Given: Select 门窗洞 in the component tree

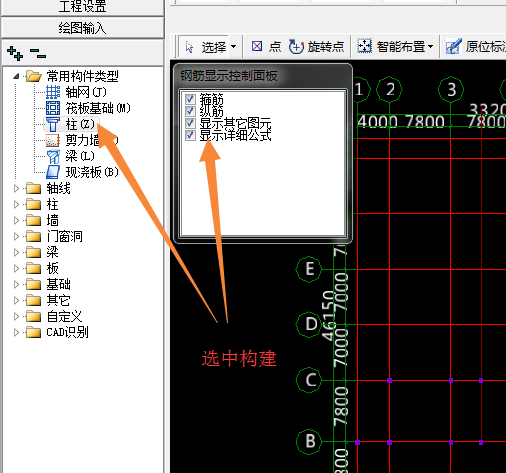Looking at the screenshot, I should (x=64, y=236).
